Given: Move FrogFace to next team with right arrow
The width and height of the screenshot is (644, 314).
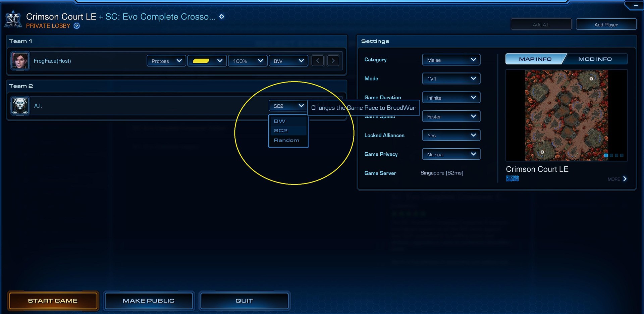Looking at the screenshot, I should (x=333, y=61).
